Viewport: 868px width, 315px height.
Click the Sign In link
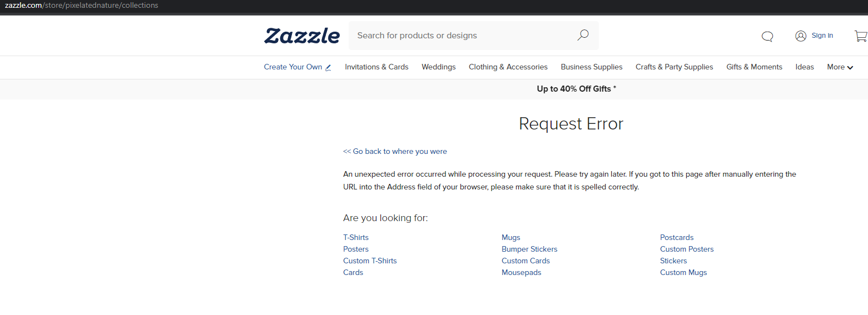click(x=822, y=36)
